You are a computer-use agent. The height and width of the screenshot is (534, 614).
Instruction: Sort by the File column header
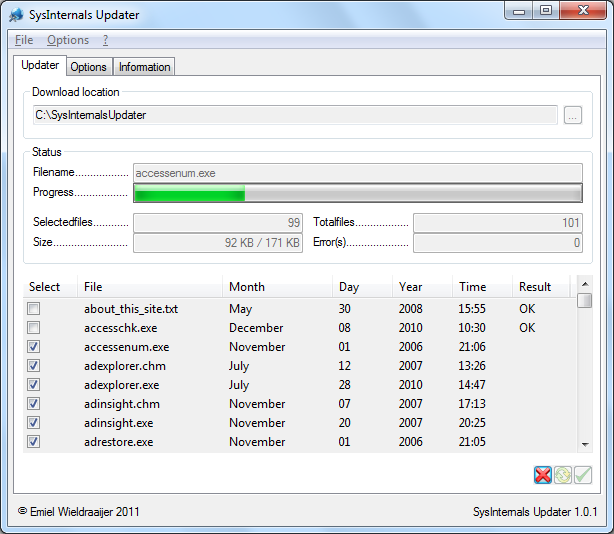click(149, 287)
